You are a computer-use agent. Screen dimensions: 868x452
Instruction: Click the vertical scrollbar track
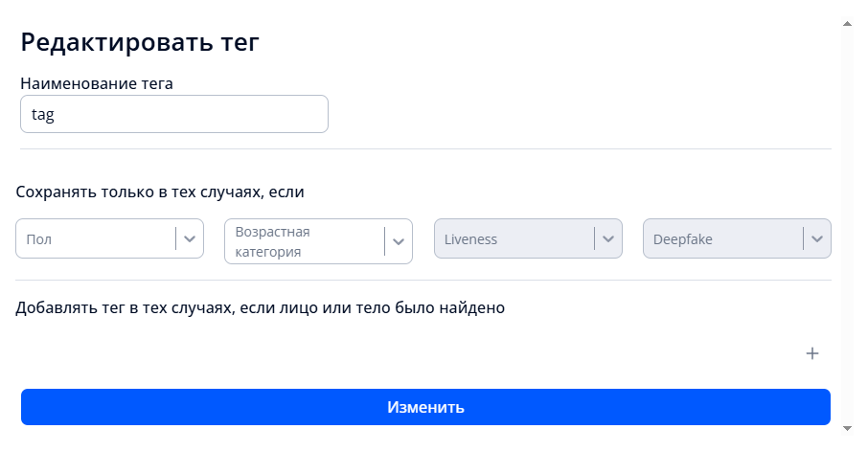coord(847,220)
